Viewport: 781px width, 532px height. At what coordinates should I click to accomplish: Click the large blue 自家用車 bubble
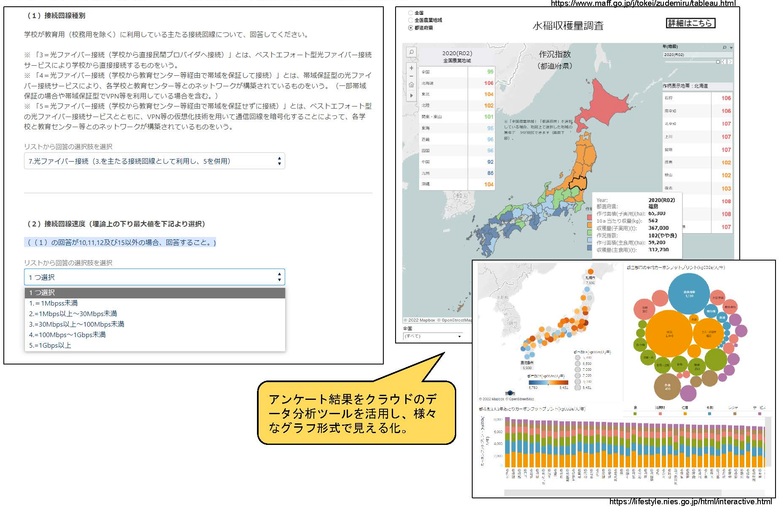tap(689, 294)
